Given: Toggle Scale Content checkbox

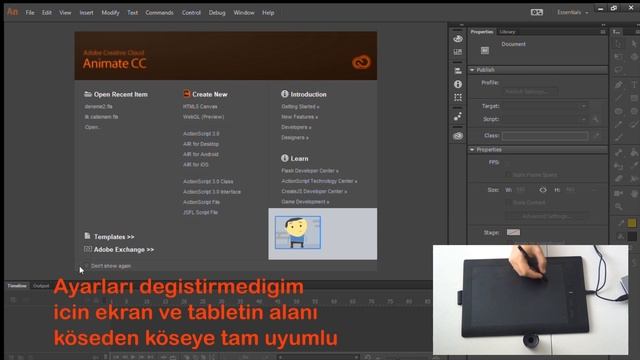Looking at the screenshot, I should tap(508, 202).
